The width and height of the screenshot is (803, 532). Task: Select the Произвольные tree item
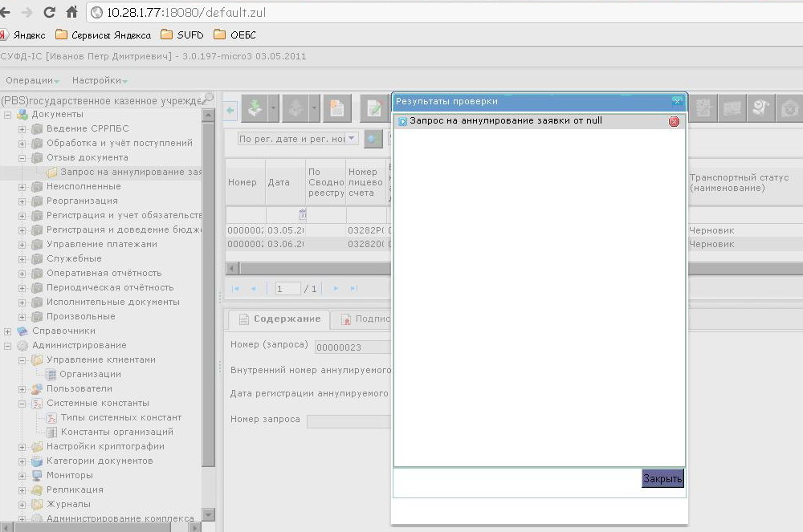(80, 316)
